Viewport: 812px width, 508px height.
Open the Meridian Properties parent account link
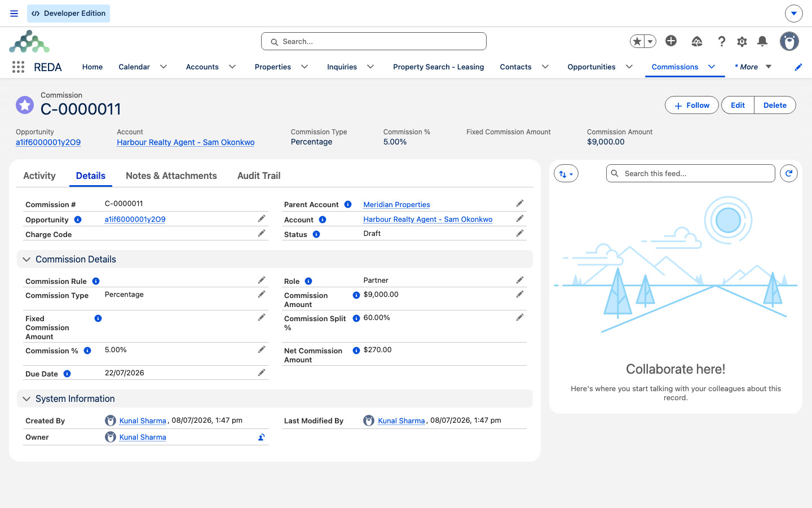tap(397, 204)
